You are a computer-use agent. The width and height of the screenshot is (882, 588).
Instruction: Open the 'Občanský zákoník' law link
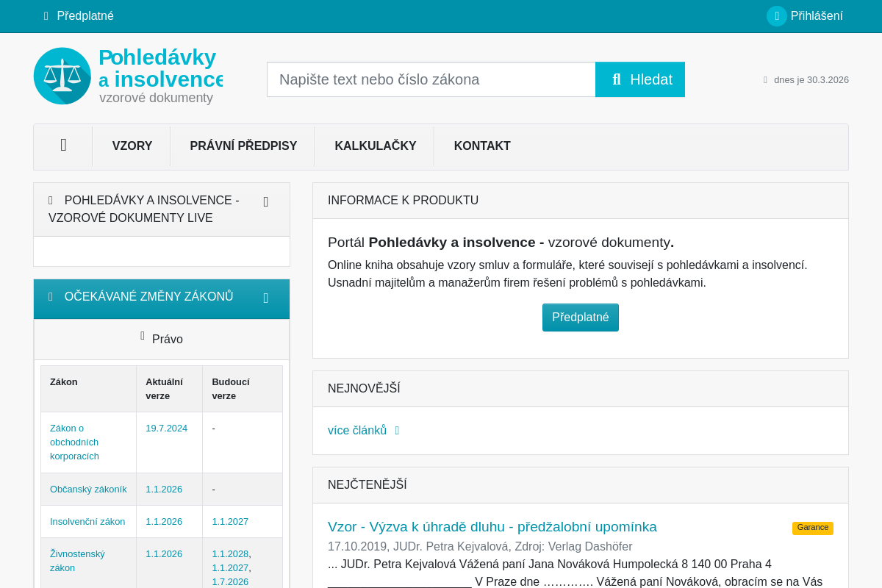88,489
